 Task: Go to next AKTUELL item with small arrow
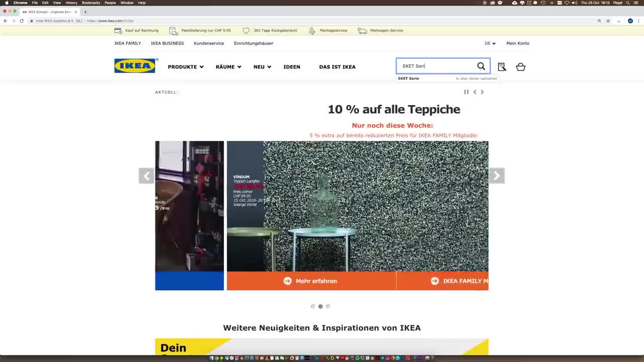coord(482,92)
